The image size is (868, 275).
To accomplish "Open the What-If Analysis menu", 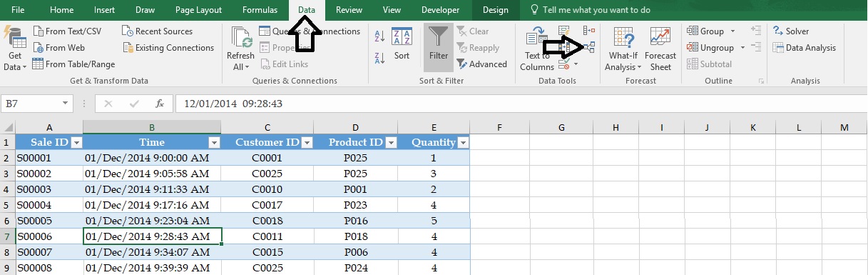I will [x=623, y=49].
